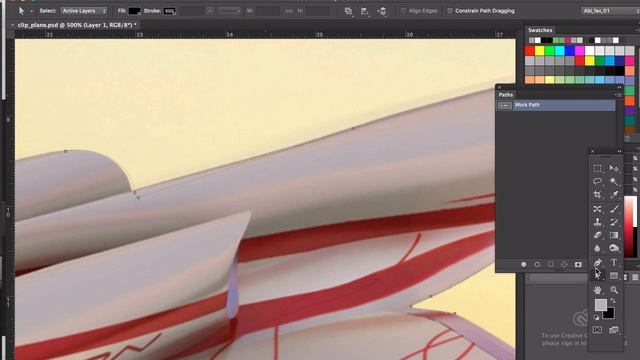The image size is (640, 360).
Task: Select the Work Path row
Action: (556, 105)
